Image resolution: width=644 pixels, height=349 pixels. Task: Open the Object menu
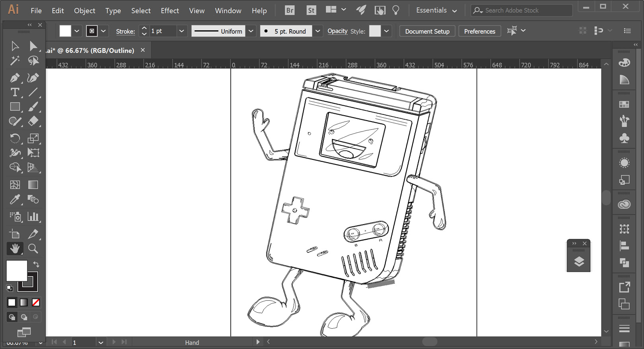[x=85, y=11]
